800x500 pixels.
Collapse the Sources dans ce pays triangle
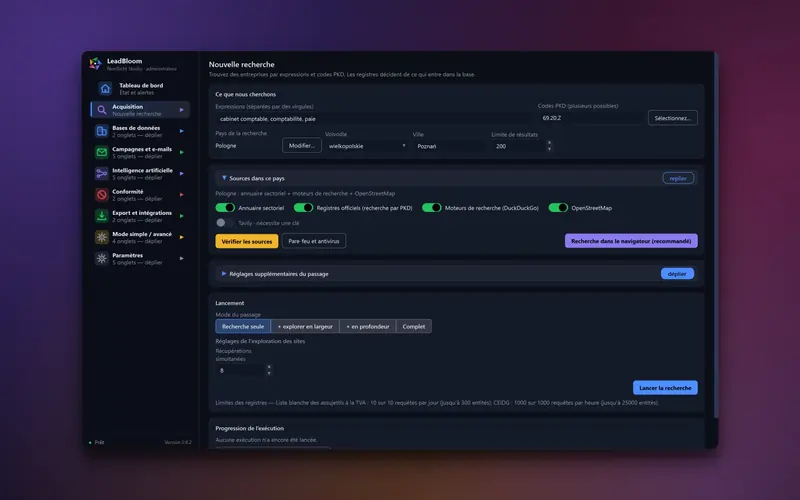[x=223, y=178]
